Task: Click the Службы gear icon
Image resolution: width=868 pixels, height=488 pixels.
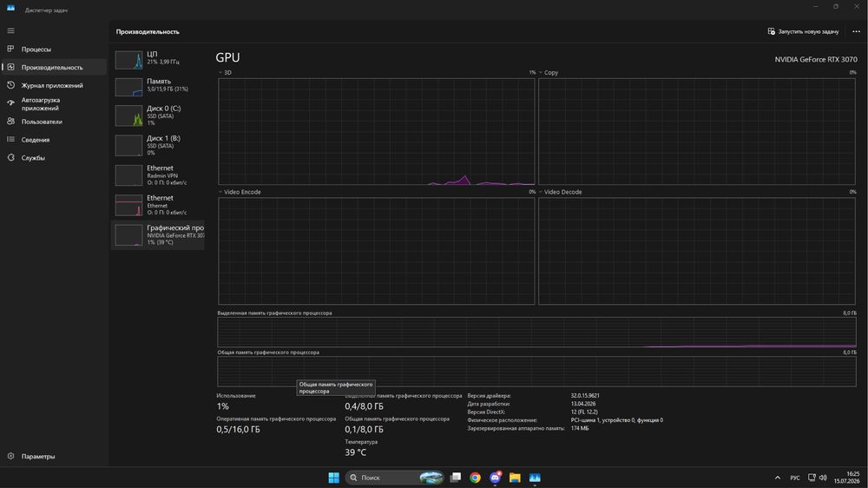Action: pos(10,158)
